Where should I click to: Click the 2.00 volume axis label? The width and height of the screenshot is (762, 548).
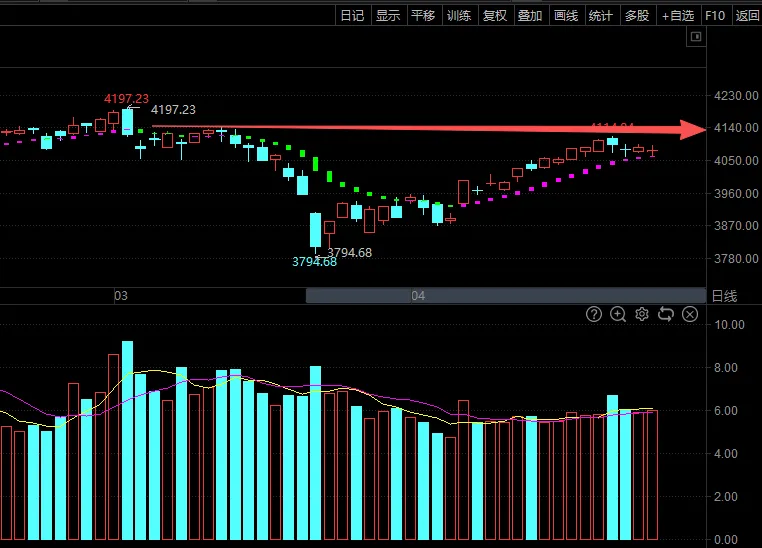point(726,497)
